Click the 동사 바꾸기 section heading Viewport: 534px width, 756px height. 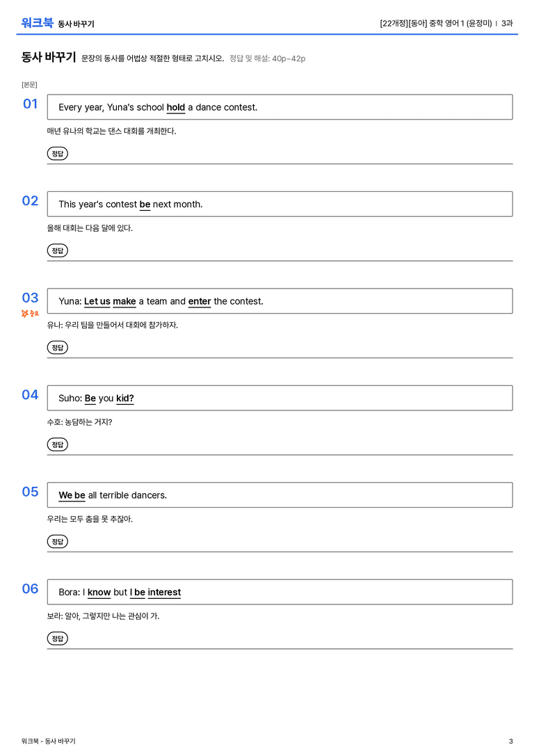pos(49,57)
